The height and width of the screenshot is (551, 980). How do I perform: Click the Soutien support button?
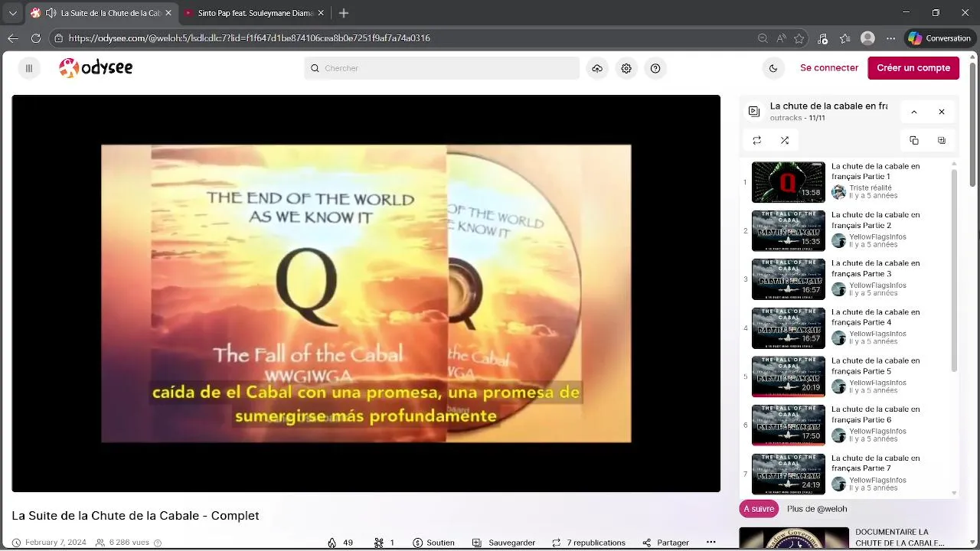pos(433,543)
